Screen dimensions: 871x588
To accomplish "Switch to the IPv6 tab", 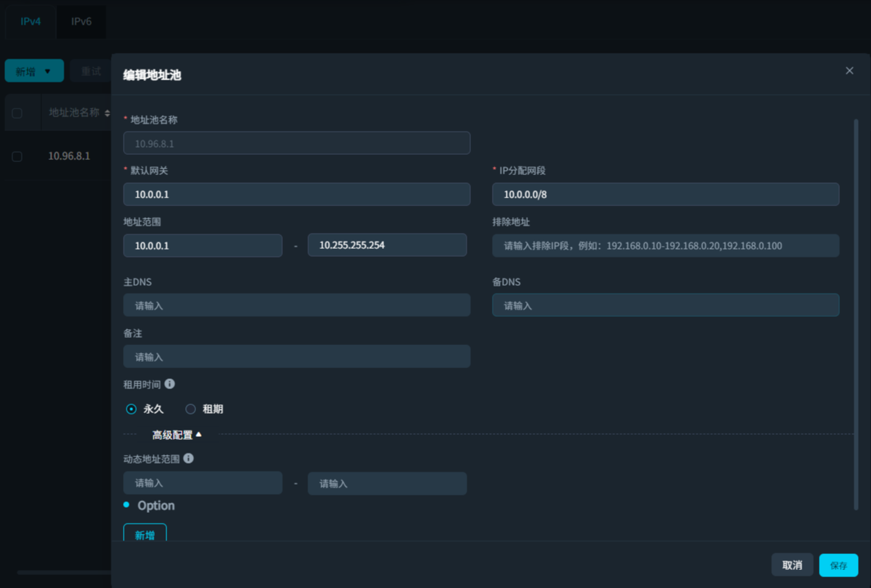I will 81,22.
